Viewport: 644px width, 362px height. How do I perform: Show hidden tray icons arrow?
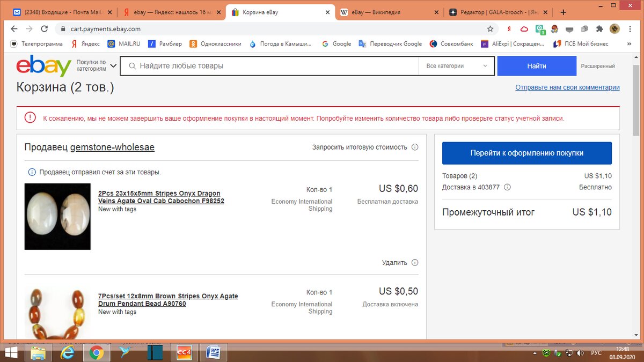pos(534,353)
